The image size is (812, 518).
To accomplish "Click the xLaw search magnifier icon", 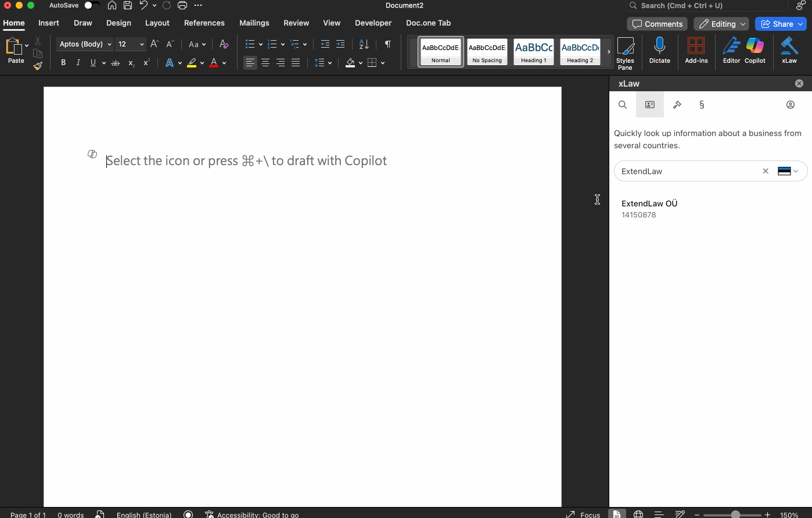I will point(622,105).
